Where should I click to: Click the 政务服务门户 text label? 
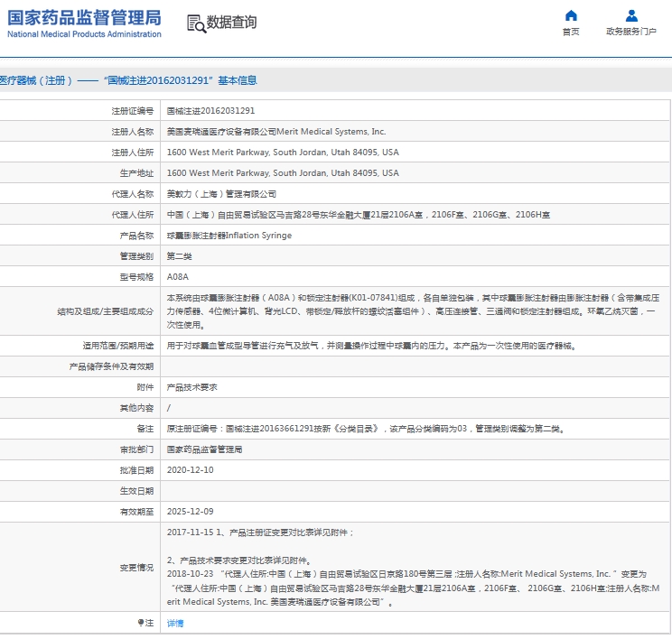point(631,32)
